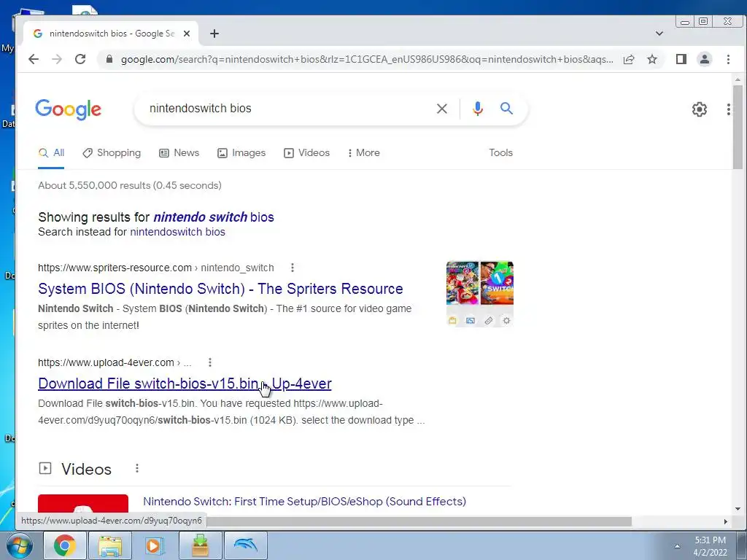
Task: Open the Windows Start button
Action: click(19, 545)
